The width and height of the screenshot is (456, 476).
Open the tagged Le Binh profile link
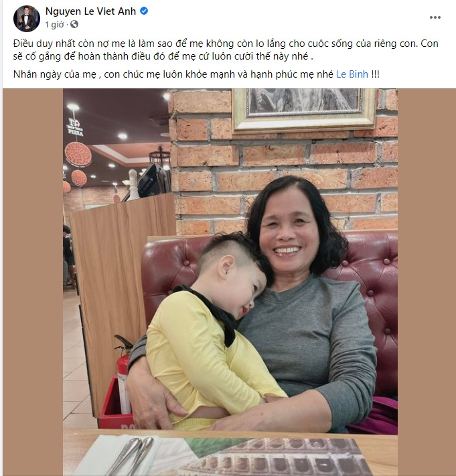(352, 74)
